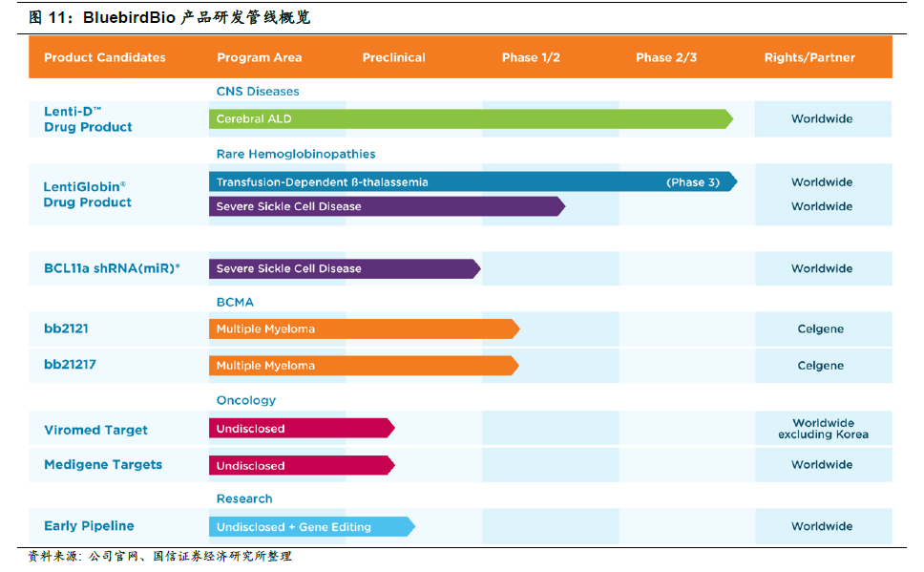This screenshot has height=572, width=924.
Task: Select the 'bb21217' product label
Action: (70, 365)
